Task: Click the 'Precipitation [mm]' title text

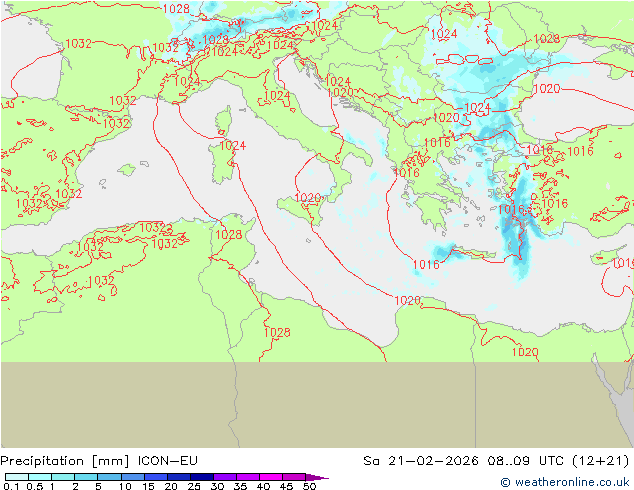Action: 65,461
